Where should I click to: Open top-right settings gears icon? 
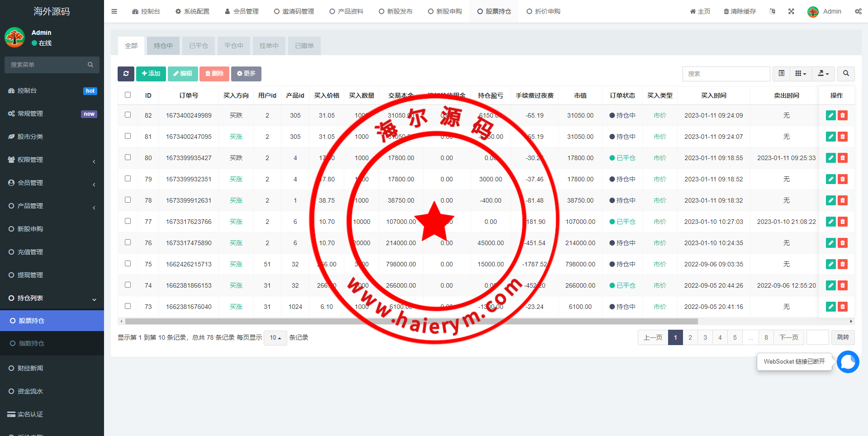858,11
